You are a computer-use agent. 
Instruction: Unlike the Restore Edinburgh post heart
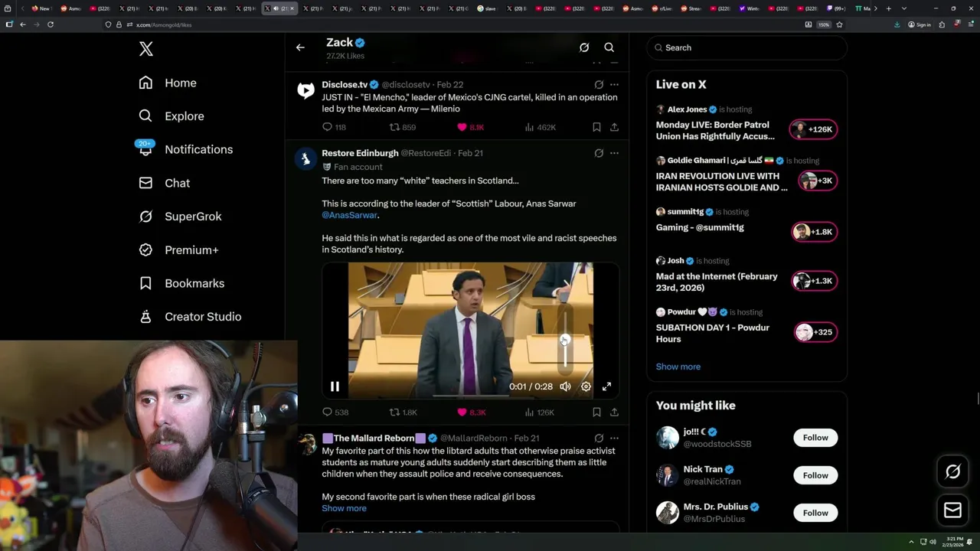coord(472,412)
